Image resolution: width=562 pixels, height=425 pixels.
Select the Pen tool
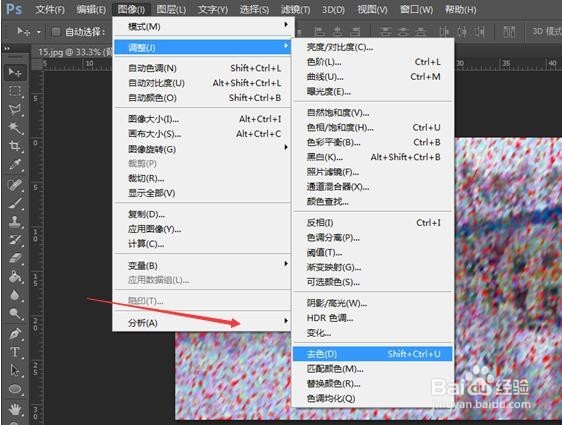15,334
